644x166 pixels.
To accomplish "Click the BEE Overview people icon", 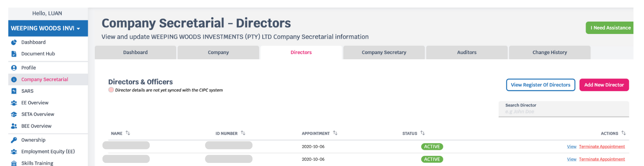I will 14,126.
